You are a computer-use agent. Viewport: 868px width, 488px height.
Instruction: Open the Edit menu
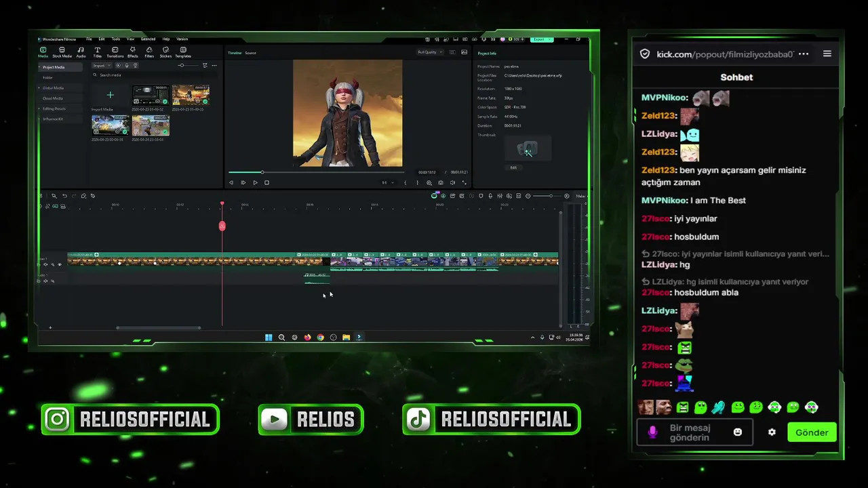pyautogui.click(x=102, y=39)
